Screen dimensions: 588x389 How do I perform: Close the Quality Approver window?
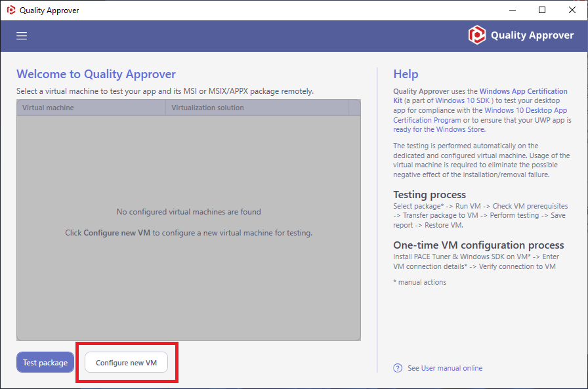click(x=572, y=10)
